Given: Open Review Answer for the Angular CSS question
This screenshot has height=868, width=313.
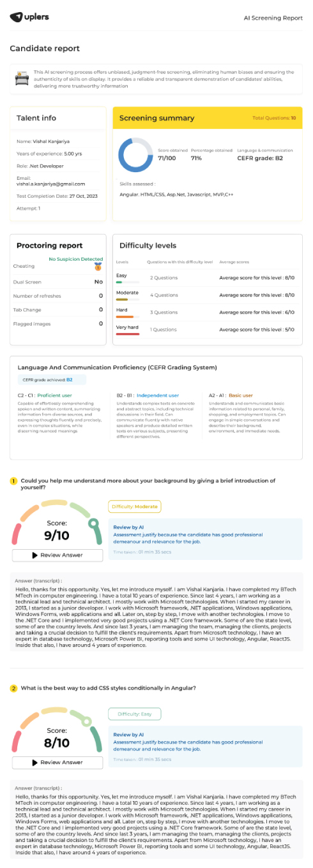Looking at the screenshot, I should pyautogui.click(x=57, y=762).
